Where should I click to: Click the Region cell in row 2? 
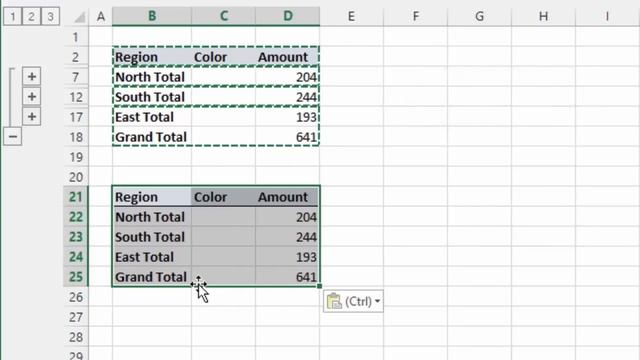point(152,57)
